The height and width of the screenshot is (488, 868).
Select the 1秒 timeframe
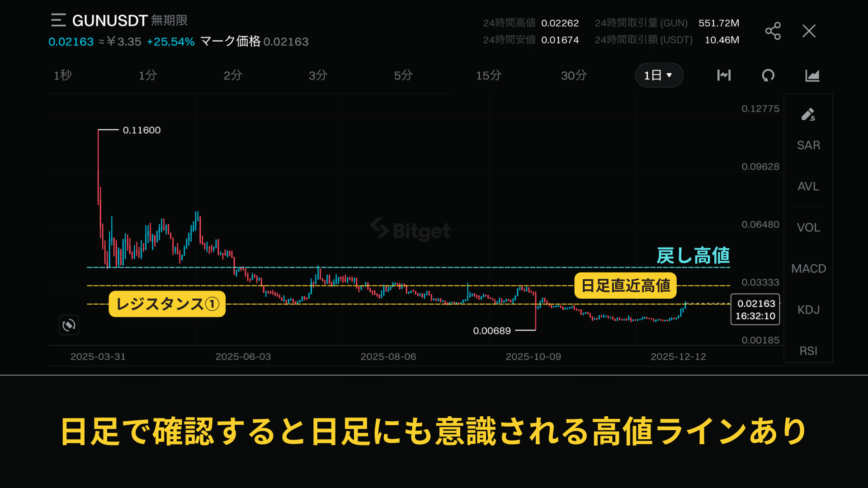(63, 75)
